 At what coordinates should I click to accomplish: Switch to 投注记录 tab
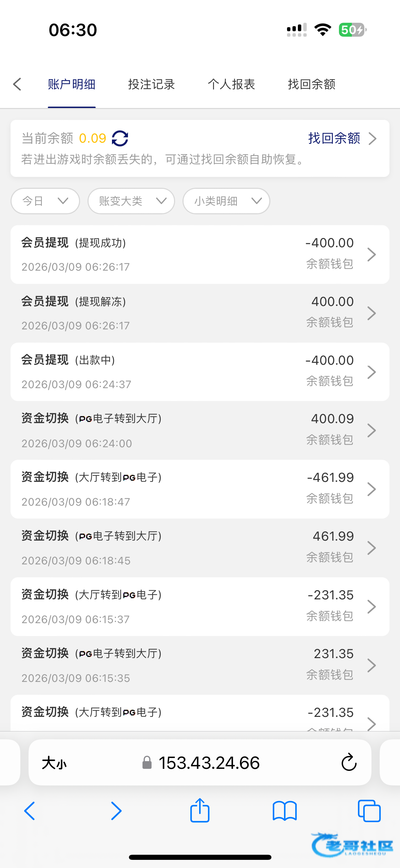tap(151, 84)
